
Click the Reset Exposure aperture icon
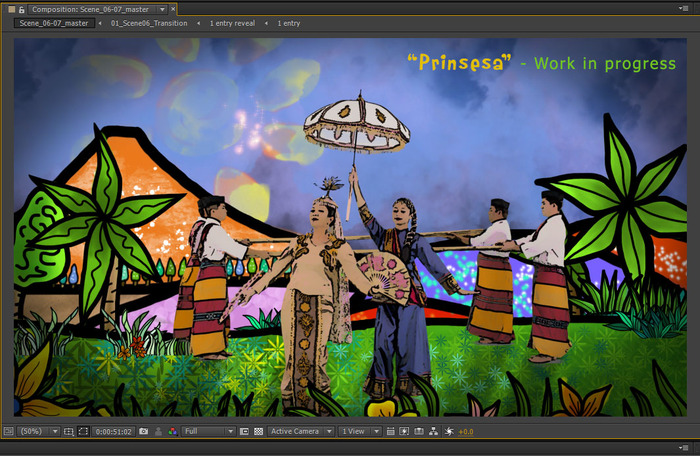point(449,431)
